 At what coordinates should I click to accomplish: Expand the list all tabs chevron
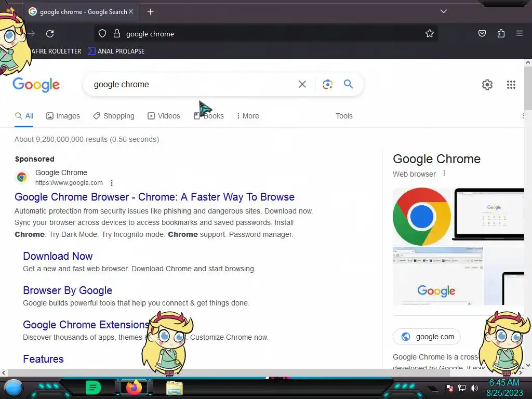pyautogui.click(x=444, y=11)
